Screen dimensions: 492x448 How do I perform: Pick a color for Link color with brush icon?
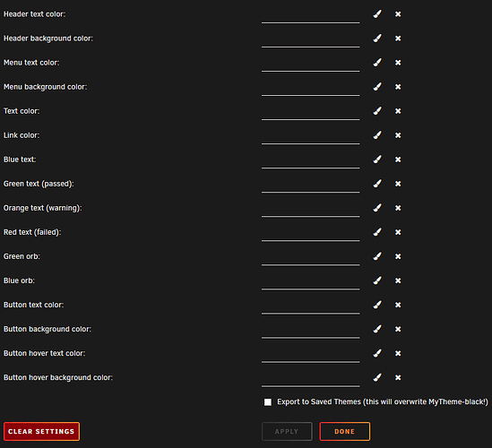(x=377, y=135)
